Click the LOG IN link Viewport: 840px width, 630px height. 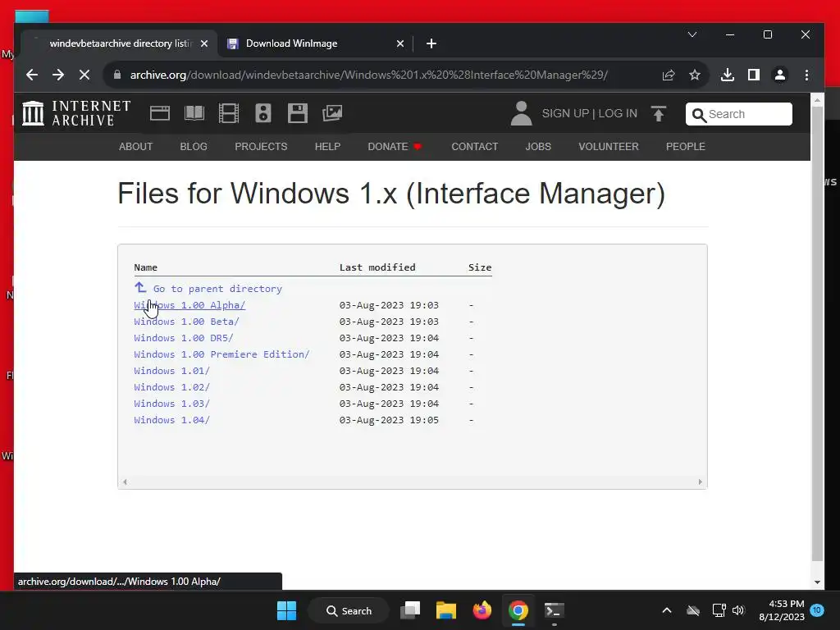coord(618,113)
